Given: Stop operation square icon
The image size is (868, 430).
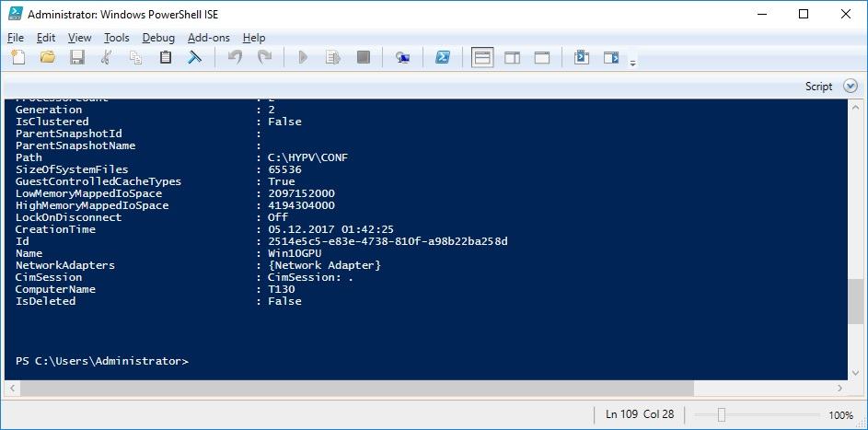Looking at the screenshot, I should [364, 57].
